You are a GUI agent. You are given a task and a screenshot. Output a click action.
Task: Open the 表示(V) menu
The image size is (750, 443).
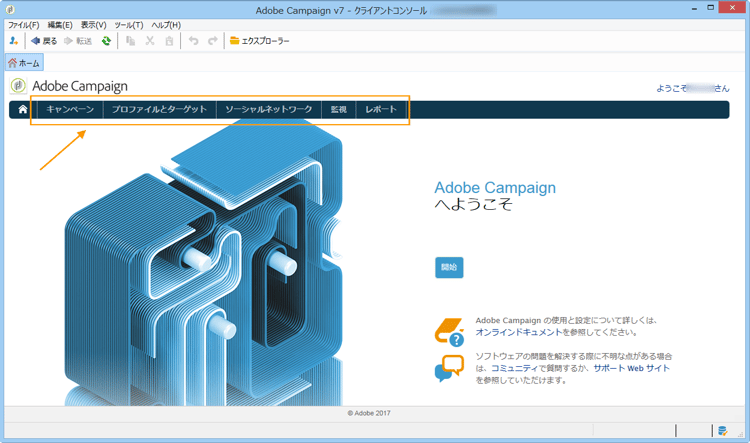pos(93,25)
